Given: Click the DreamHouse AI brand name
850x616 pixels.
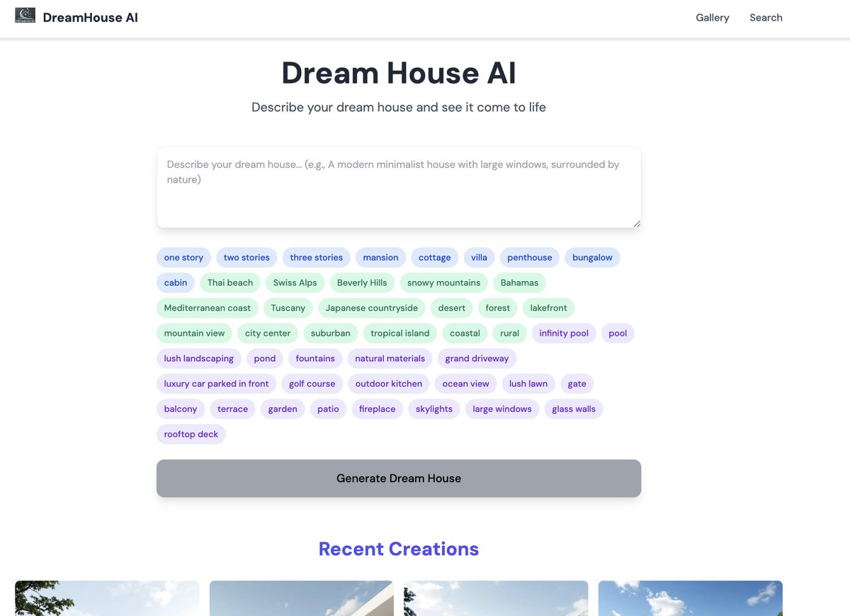Looking at the screenshot, I should coord(91,18).
